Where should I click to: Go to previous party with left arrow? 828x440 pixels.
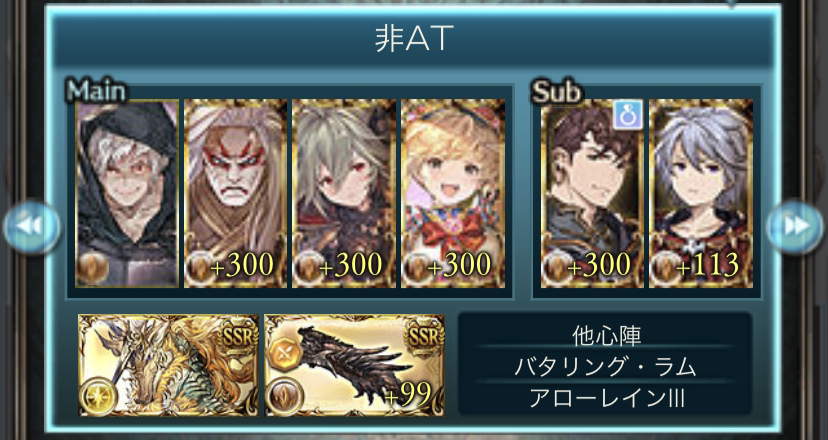click(x=32, y=227)
